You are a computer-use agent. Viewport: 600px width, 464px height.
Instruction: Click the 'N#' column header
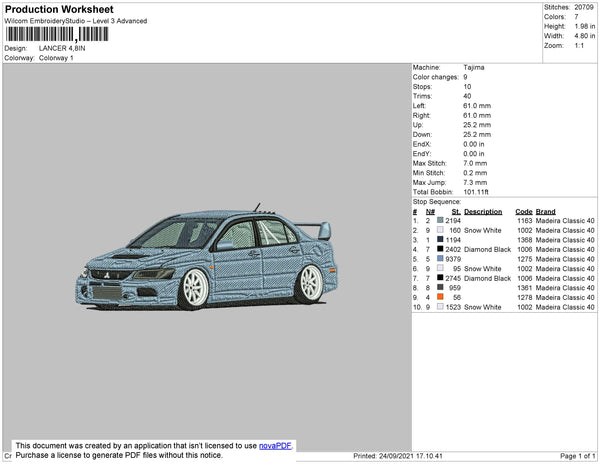tap(430, 212)
